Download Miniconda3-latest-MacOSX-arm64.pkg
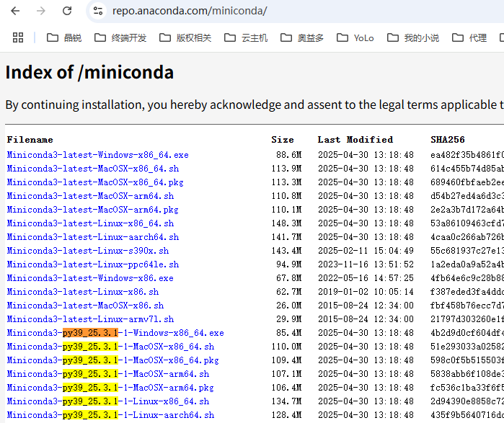This screenshot has width=504, height=423. click(x=92, y=210)
